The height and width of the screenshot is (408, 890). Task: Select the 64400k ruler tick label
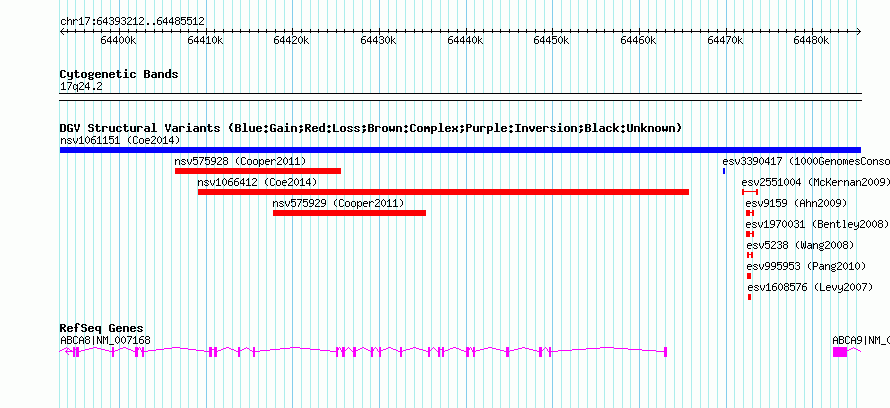pyautogui.click(x=118, y=40)
